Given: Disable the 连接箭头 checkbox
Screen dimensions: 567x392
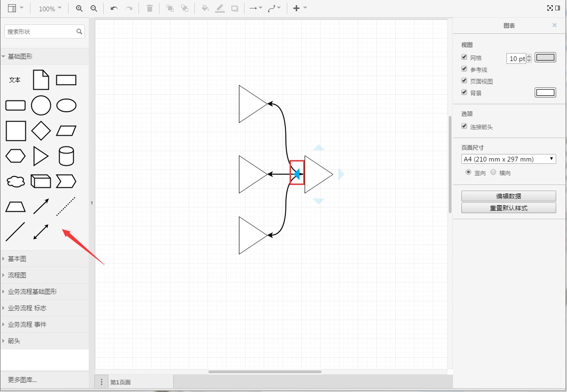Looking at the screenshot, I should [x=464, y=126].
